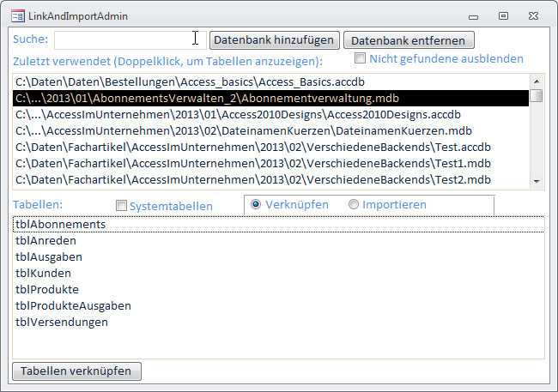Toggle the Systemtabellen checkbox
The width and height of the screenshot is (558, 392).
pos(122,206)
